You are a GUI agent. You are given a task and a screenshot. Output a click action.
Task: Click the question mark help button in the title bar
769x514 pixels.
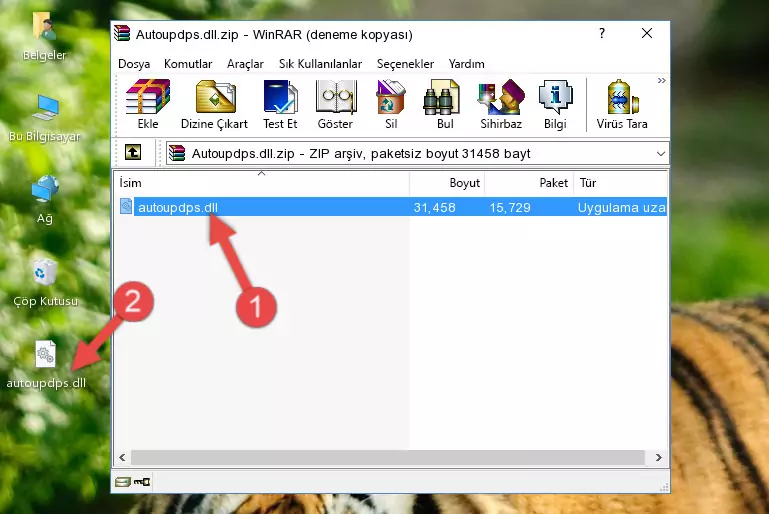(602, 33)
